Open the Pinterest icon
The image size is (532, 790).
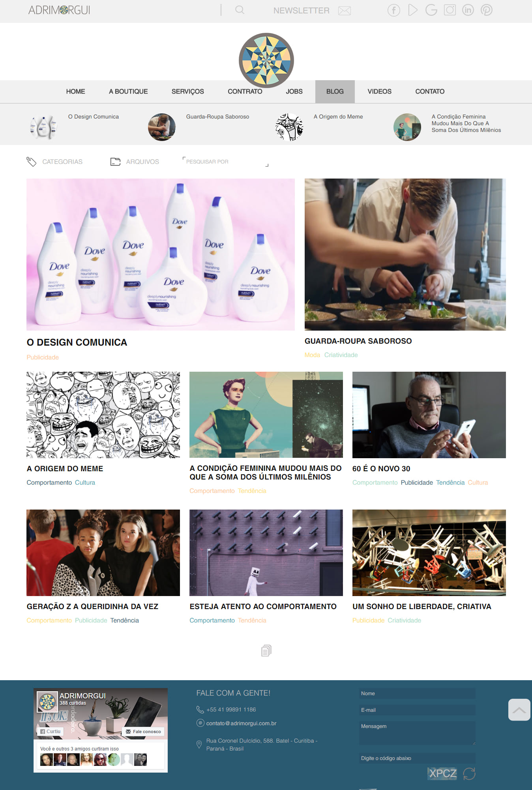point(487,10)
